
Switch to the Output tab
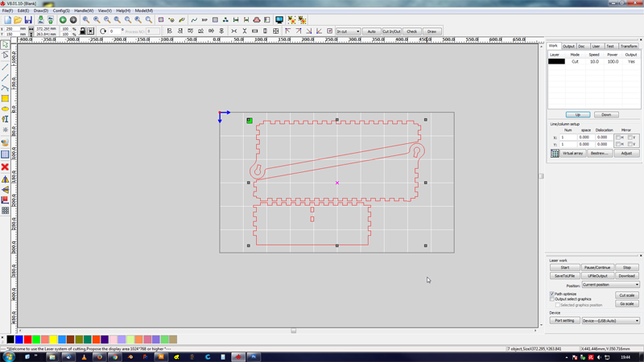pos(568,47)
